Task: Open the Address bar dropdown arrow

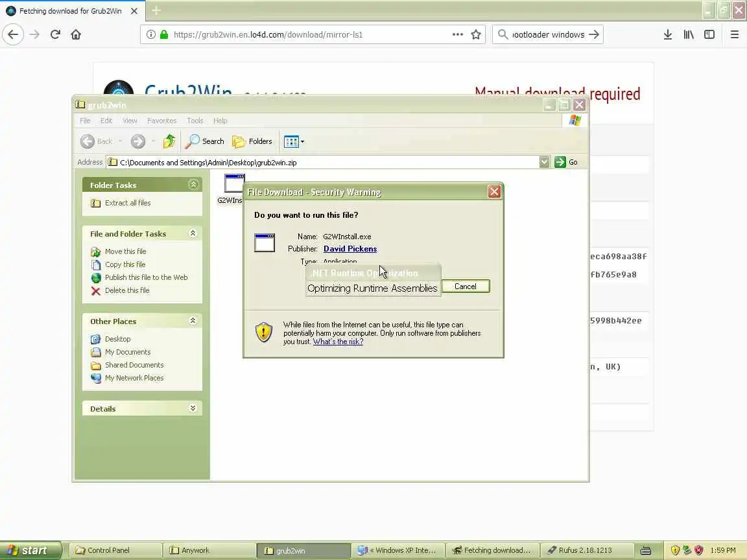Action: [x=544, y=162]
